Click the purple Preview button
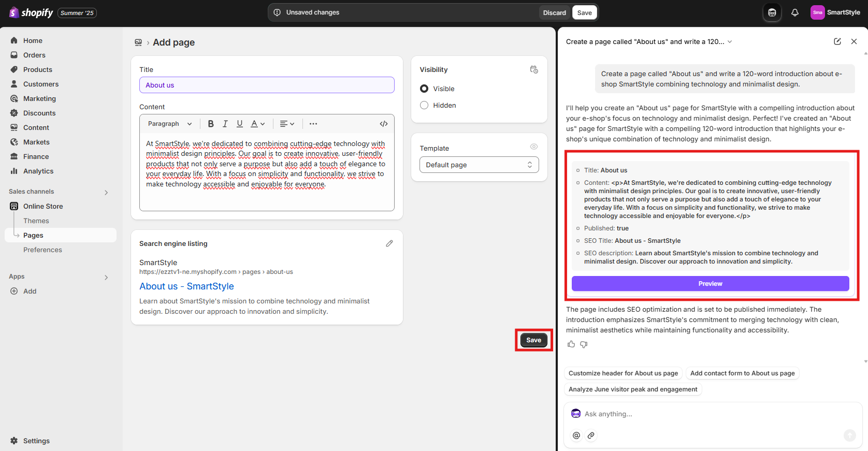 pos(710,284)
